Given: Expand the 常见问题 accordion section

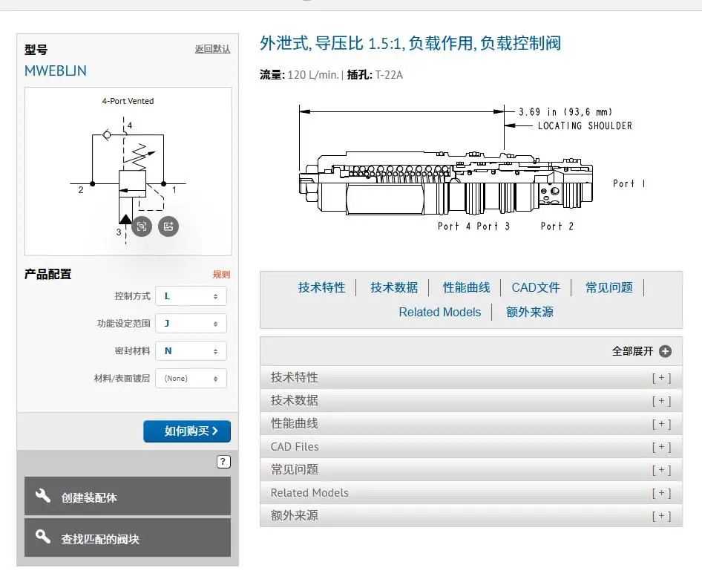Looking at the screenshot, I should click(x=471, y=469).
